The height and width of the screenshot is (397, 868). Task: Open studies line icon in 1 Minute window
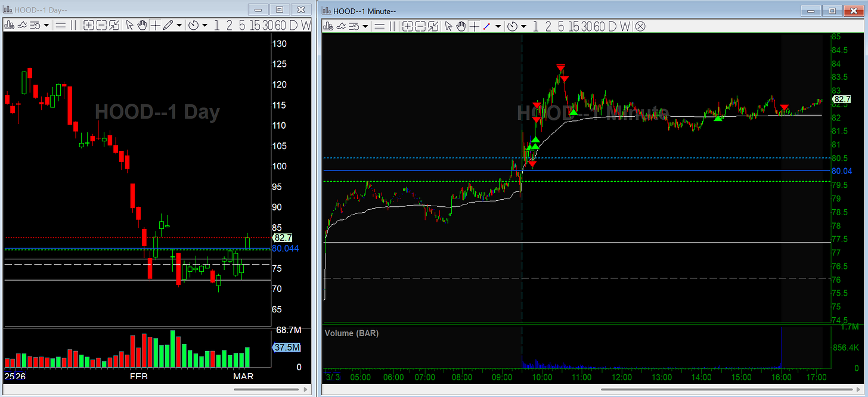341,26
